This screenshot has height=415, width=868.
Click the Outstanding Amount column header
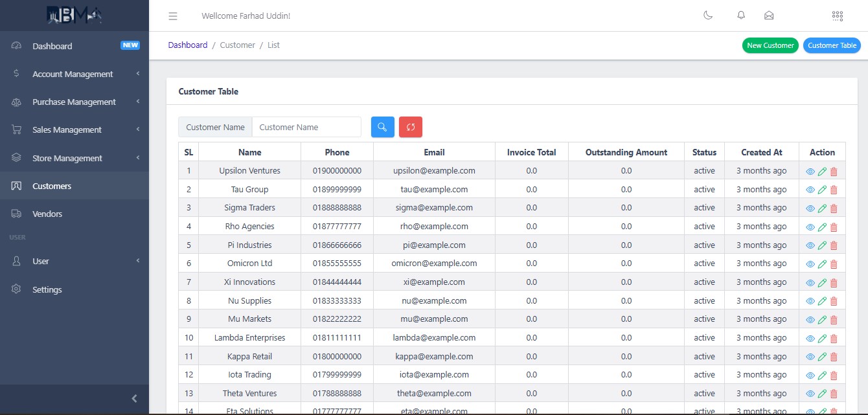[x=626, y=152]
